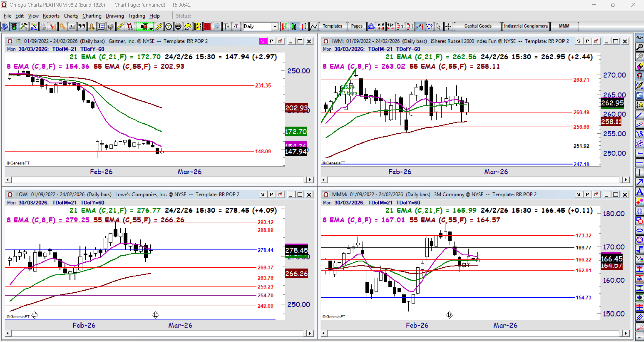Open the View menu
The image size is (644, 342).
33,16
